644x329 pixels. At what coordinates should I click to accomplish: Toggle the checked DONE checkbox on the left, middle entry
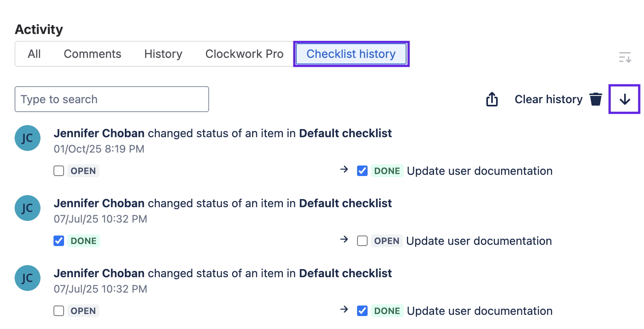tap(59, 241)
